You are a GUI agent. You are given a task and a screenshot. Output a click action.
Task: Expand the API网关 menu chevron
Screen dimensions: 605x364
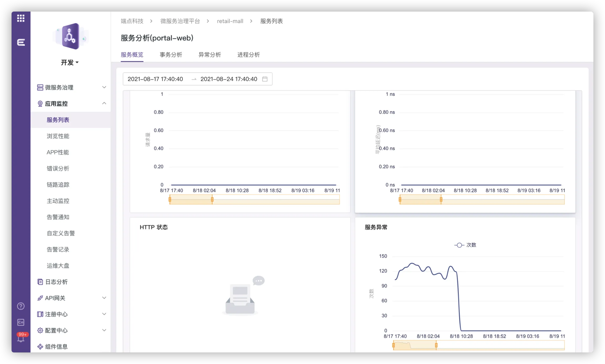[x=104, y=298]
